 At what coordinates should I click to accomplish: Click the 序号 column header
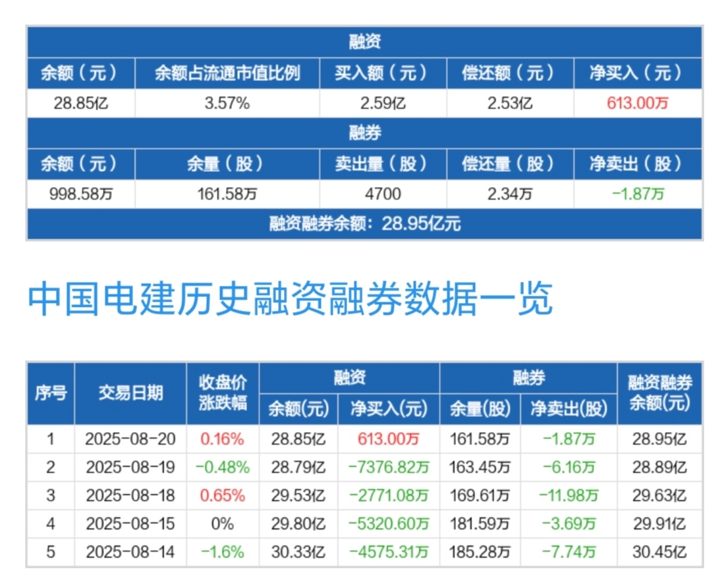coord(51,393)
